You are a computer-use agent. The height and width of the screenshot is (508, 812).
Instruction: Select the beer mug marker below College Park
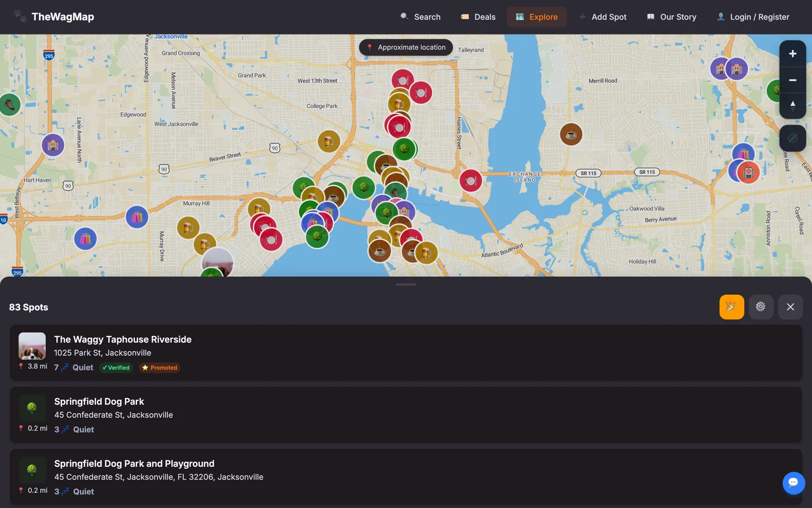coord(329,141)
